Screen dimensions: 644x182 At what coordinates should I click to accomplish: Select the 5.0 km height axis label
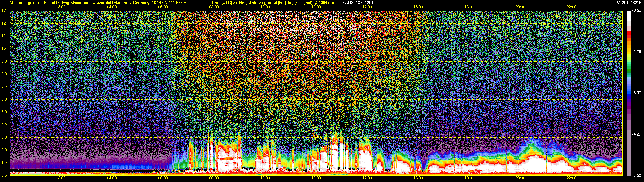pos(4,112)
